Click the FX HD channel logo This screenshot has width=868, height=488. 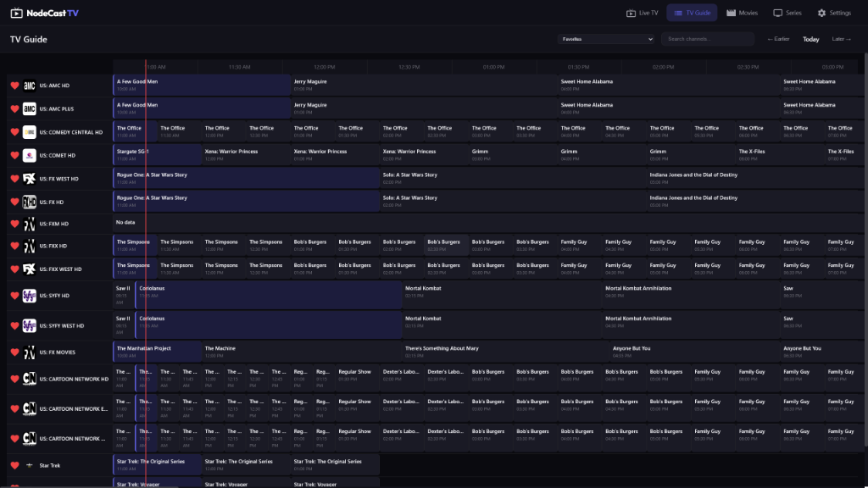(x=30, y=202)
